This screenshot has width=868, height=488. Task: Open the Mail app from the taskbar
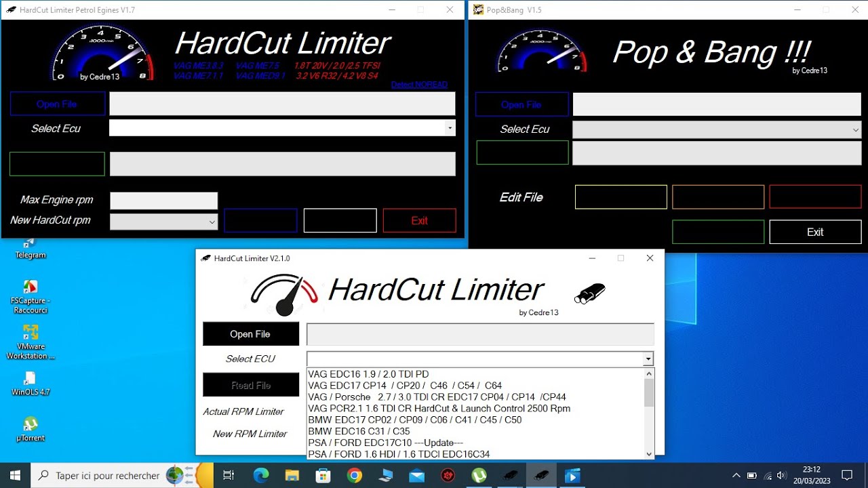pos(417,476)
